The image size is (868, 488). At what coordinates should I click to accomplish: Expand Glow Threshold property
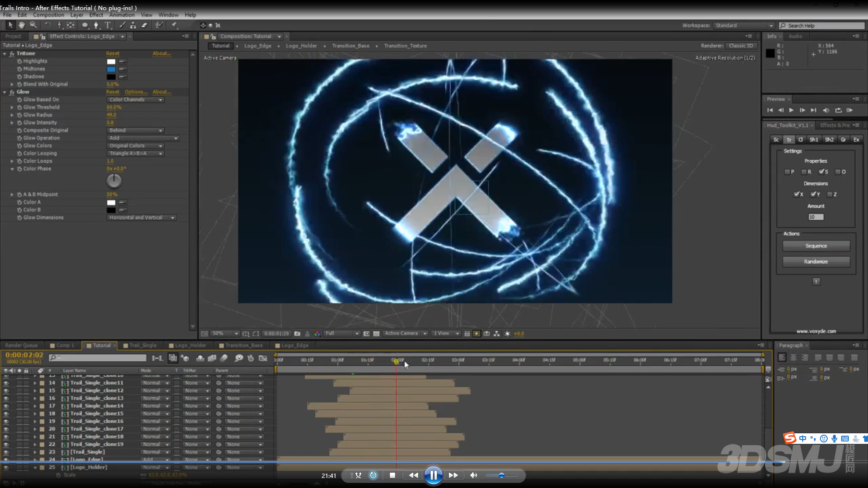tap(12, 107)
